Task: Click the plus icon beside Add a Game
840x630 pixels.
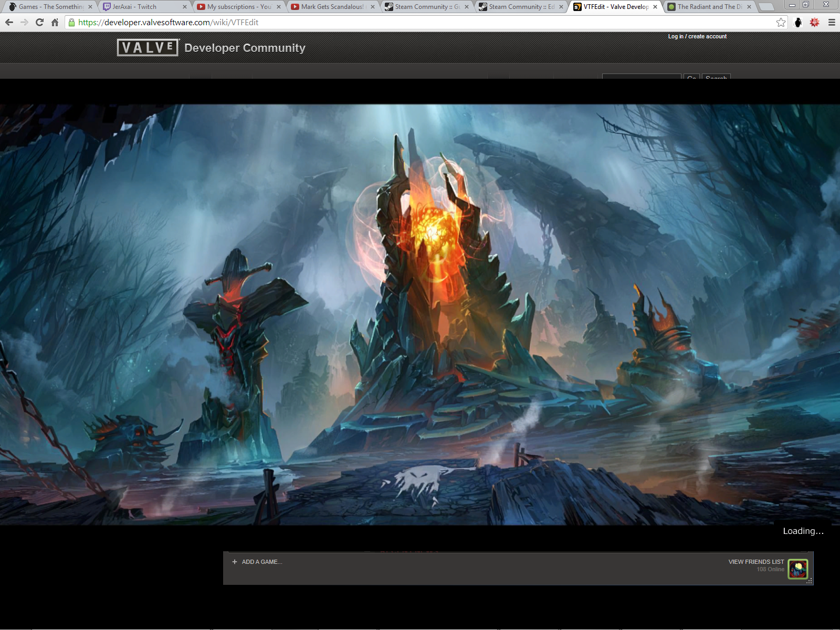Action: pyautogui.click(x=235, y=562)
